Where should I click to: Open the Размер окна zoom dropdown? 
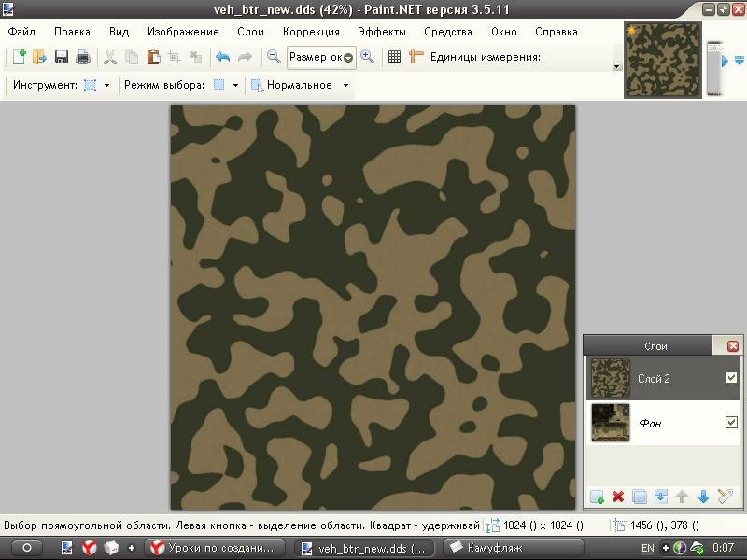pos(348,58)
